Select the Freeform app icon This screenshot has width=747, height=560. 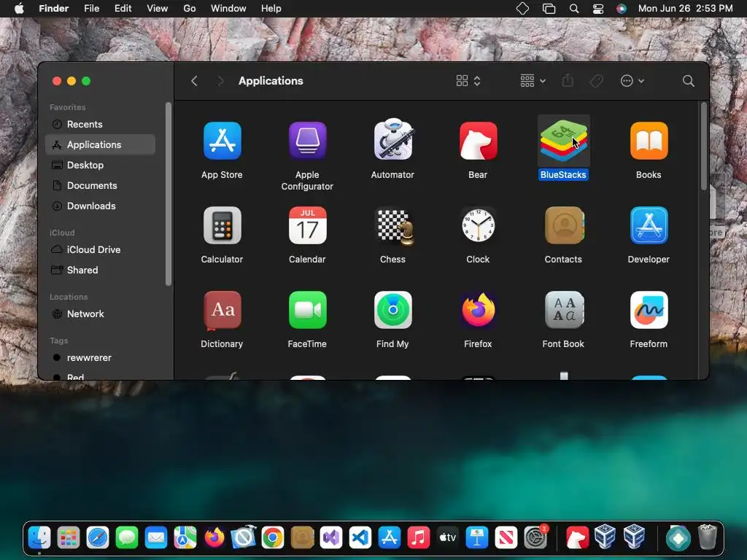[x=649, y=310]
